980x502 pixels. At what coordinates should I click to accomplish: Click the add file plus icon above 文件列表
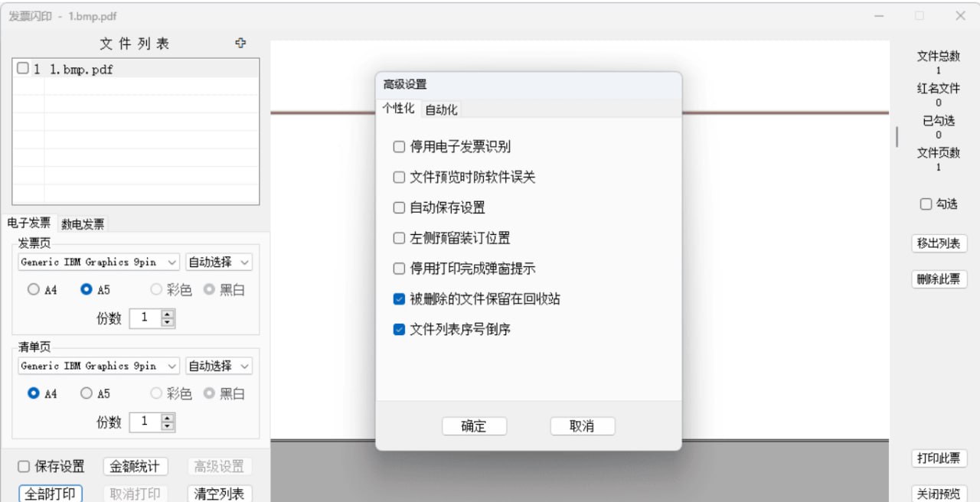(x=240, y=44)
